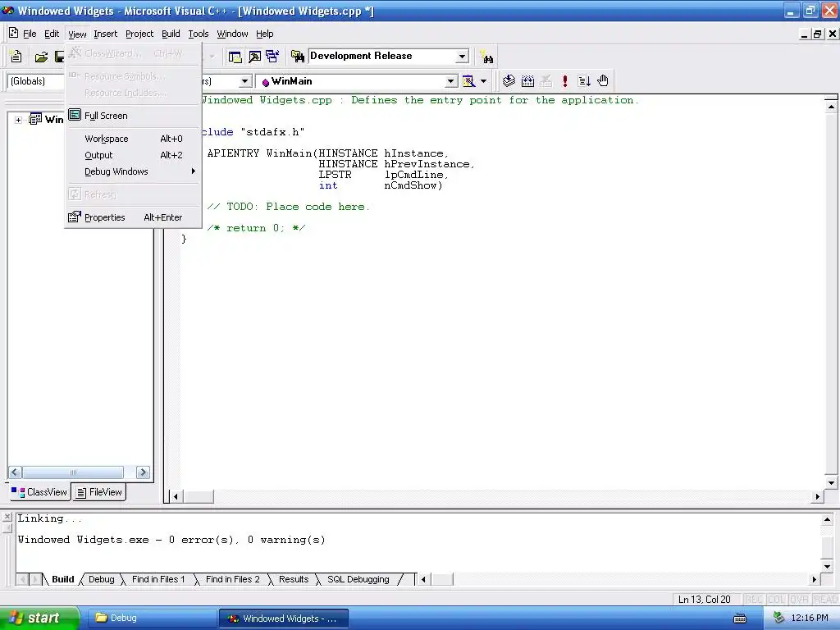840x630 pixels.
Task: Click the document icon left of File menu
Action: tap(13, 33)
